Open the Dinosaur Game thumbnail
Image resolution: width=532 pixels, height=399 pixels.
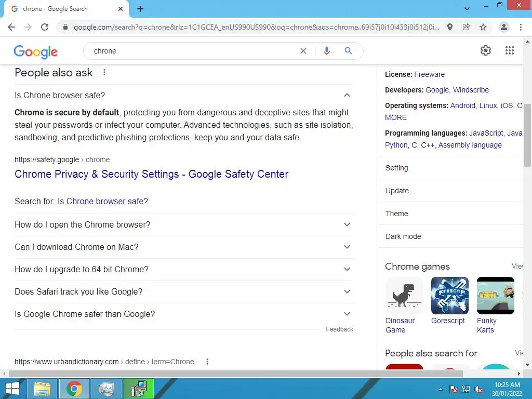pyautogui.click(x=404, y=296)
